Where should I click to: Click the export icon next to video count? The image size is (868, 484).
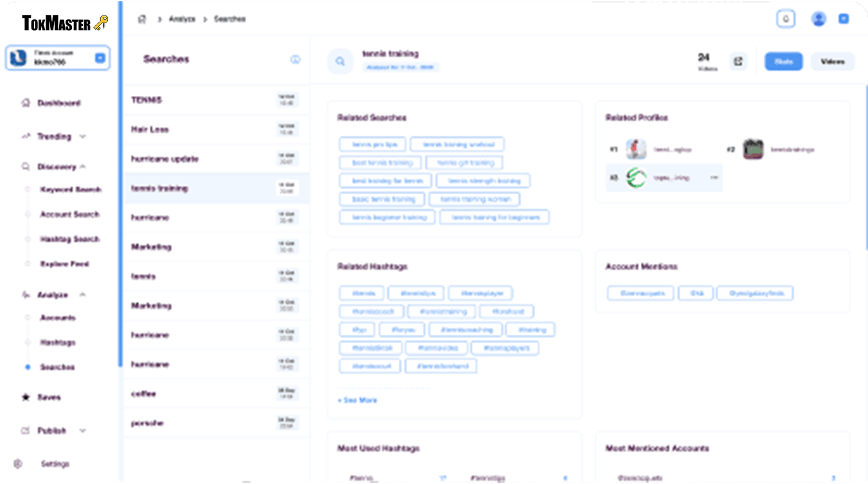(x=738, y=61)
